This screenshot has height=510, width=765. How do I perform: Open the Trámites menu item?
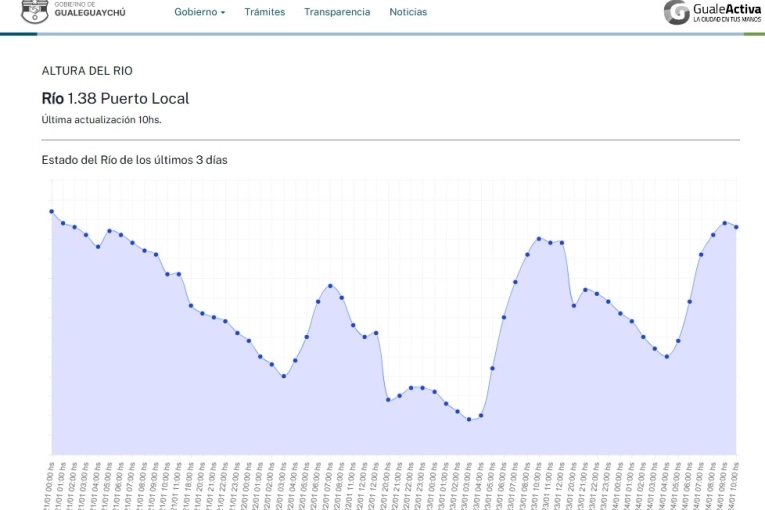pos(264,12)
